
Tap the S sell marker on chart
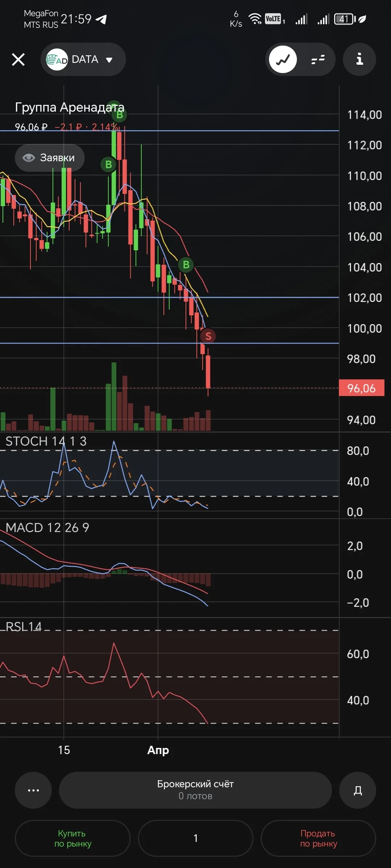pos(208,336)
